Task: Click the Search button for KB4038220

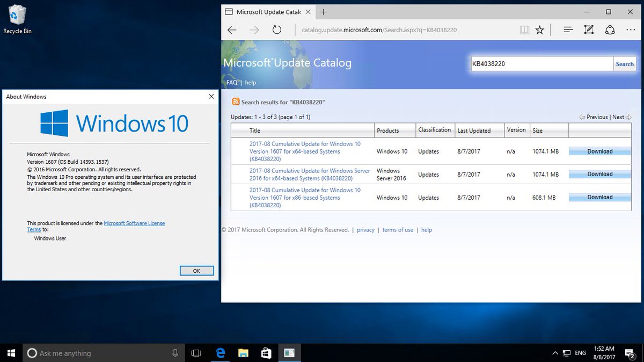Action: point(624,63)
